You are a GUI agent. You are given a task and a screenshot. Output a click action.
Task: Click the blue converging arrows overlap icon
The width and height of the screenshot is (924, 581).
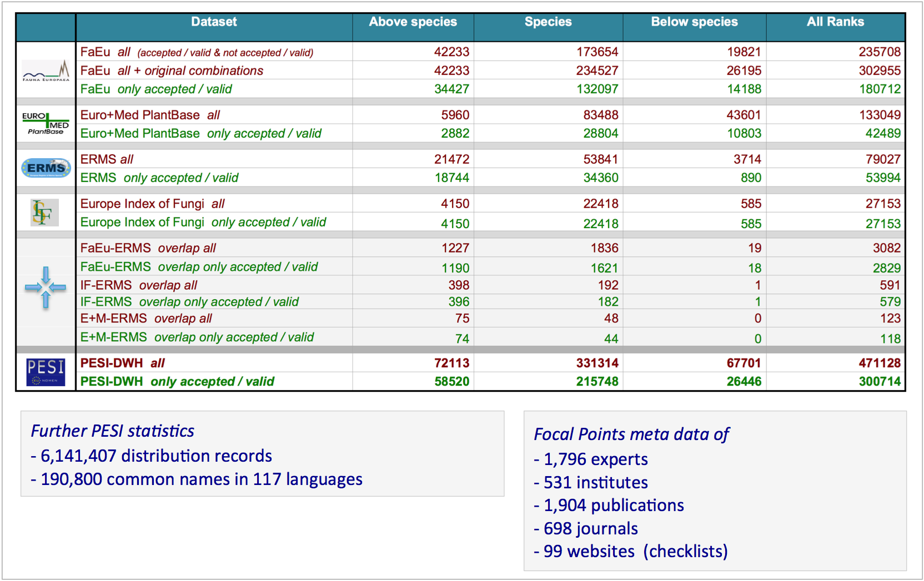[x=46, y=287]
